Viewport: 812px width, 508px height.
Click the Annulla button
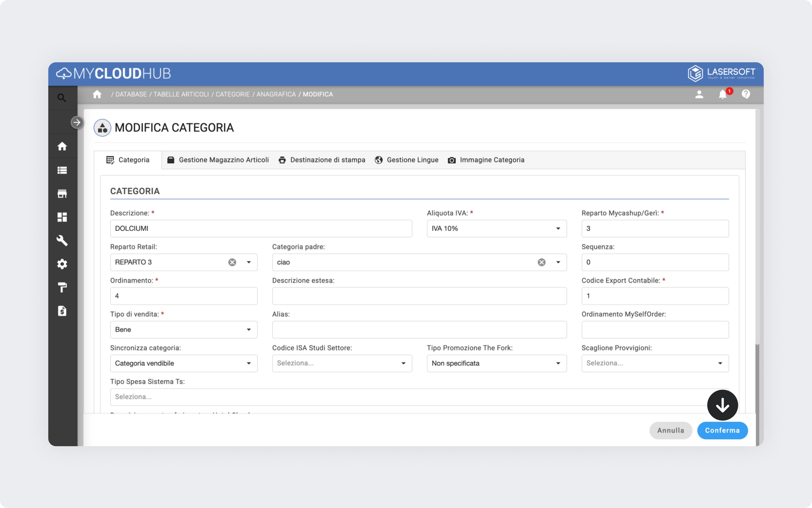click(x=670, y=430)
